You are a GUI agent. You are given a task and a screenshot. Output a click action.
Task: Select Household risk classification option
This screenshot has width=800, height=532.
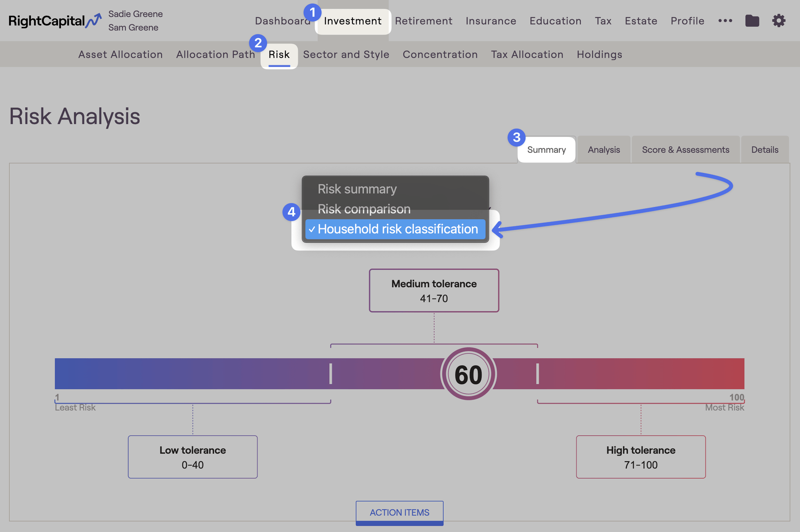pyautogui.click(x=395, y=229)
